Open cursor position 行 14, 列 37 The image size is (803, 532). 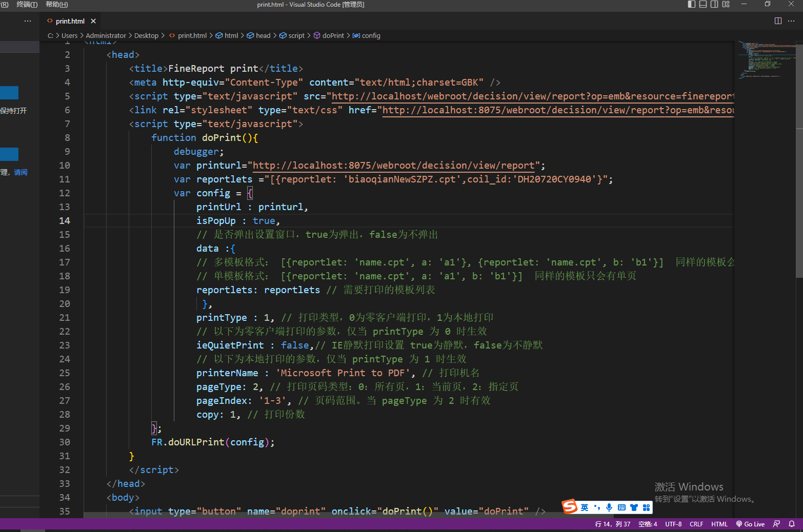pyautogui.click(x=613, y=524)
